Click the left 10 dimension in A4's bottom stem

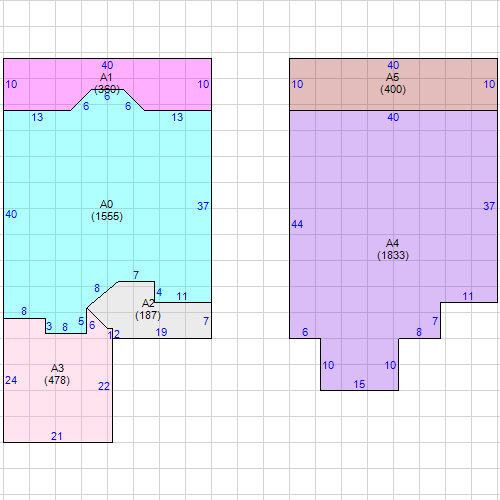pyautogui.click(x=328, y=365)
